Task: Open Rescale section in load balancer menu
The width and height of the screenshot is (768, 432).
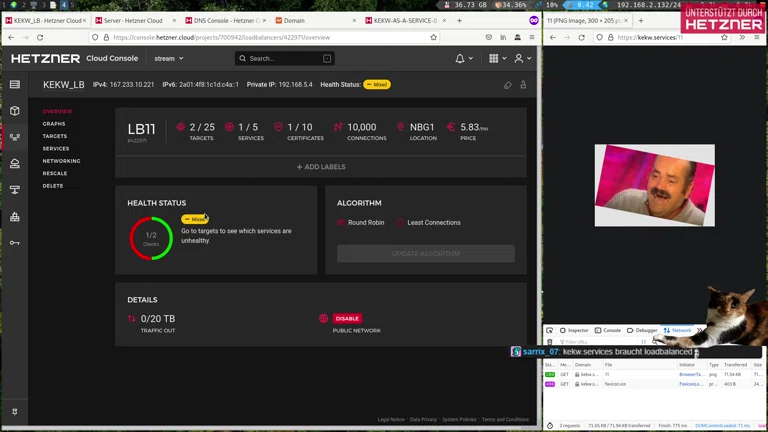Action: [55, 173]
